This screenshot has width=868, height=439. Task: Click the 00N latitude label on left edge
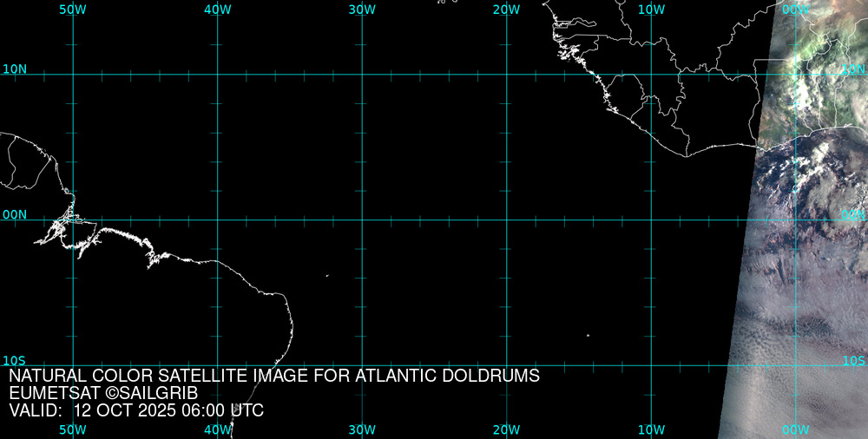point(15,214)
